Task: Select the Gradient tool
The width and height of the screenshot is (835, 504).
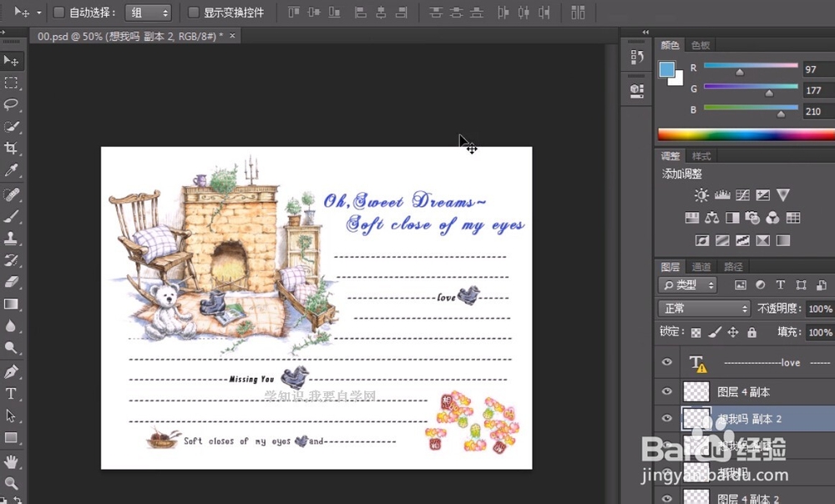Action: coord(11,304)
